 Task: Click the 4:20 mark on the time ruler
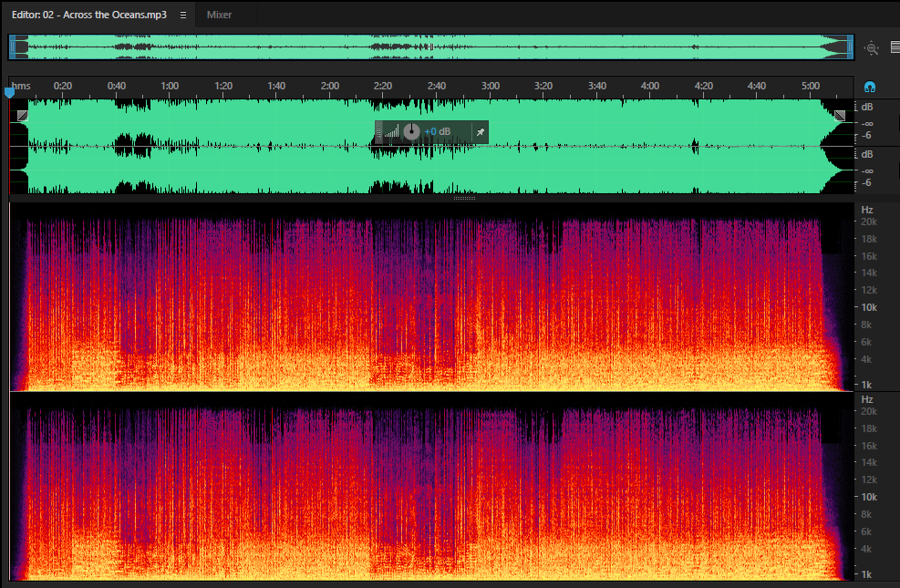click(704, 86)
